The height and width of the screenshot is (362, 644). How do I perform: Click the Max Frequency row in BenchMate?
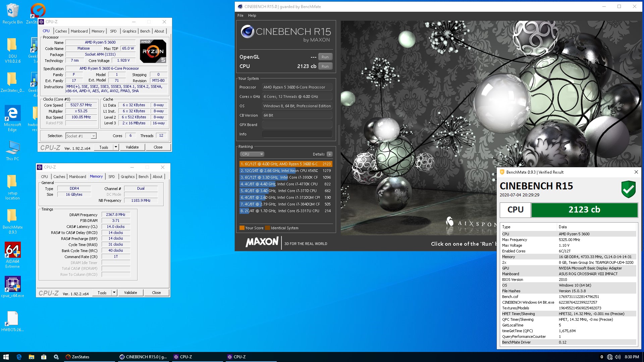(x=569, y=240)
